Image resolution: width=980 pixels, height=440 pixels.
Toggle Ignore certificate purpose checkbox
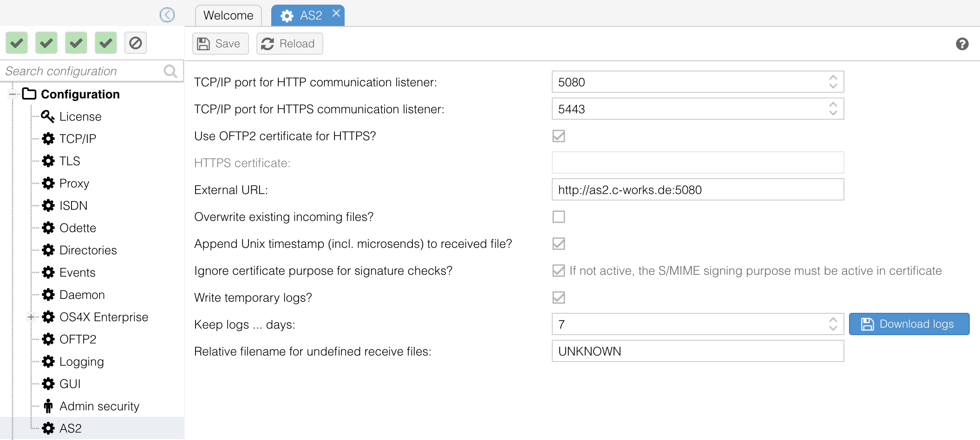tap(559, 271)
